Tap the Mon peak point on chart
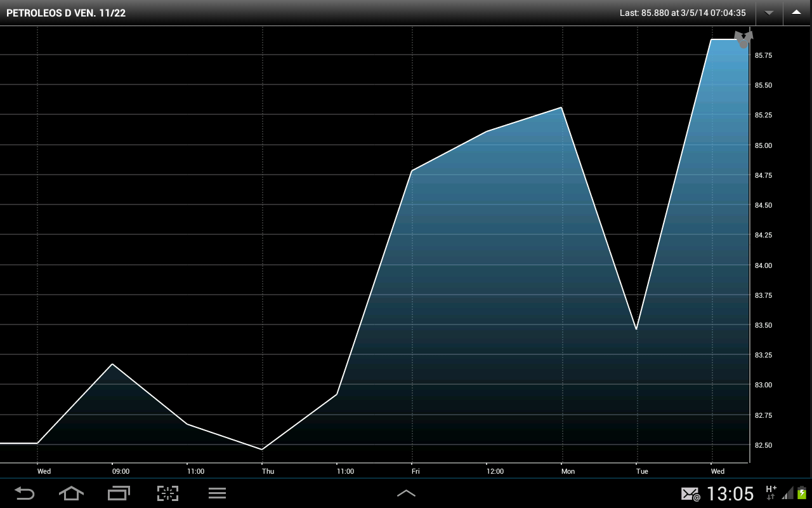This screenshot has width=812, height=508. (x=561, y=108)
